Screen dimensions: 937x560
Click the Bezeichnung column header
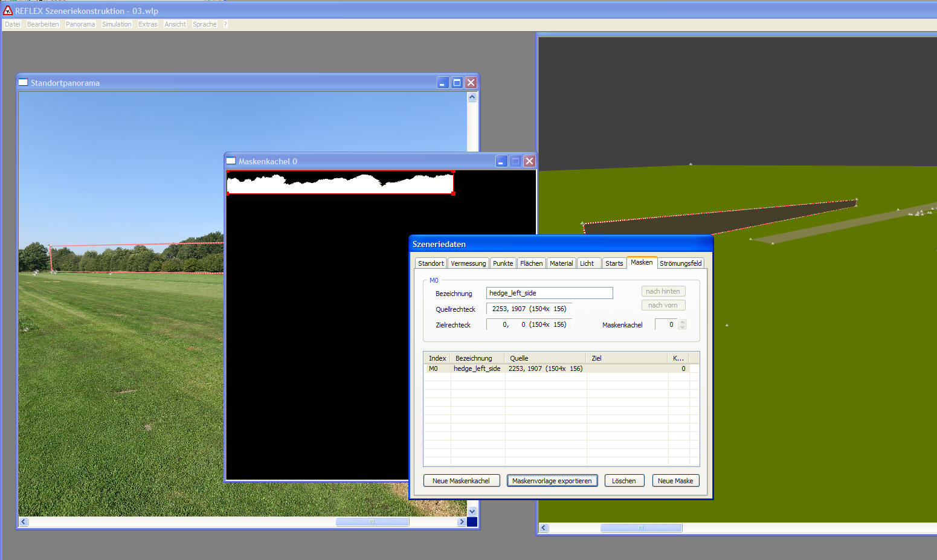coord(477,358)
